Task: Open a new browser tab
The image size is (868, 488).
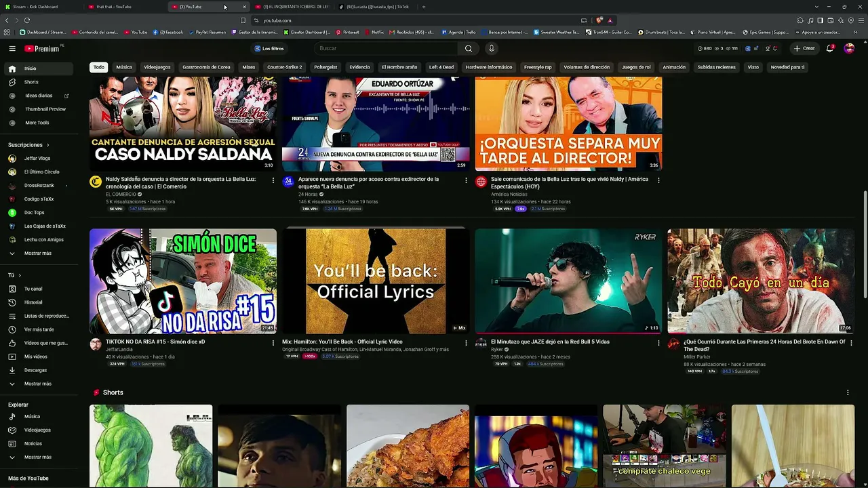Action: (424, 7)
